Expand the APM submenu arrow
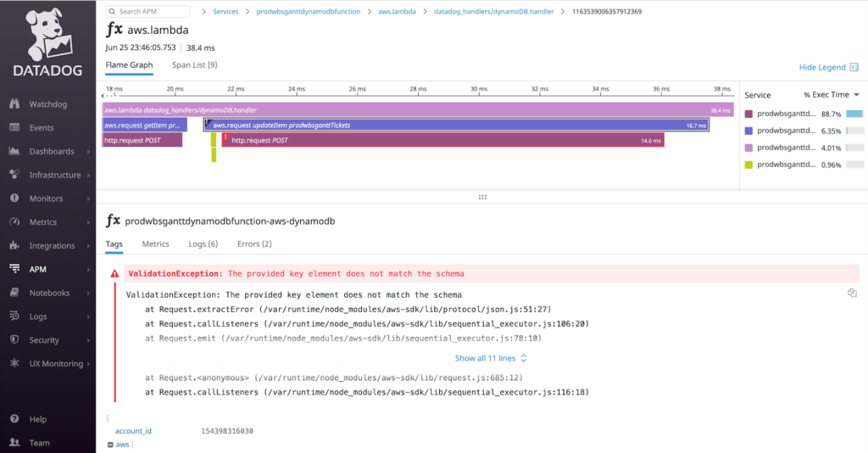Viewport: 868px width, 453px height. pyautogui.click(x=88, y=269)
